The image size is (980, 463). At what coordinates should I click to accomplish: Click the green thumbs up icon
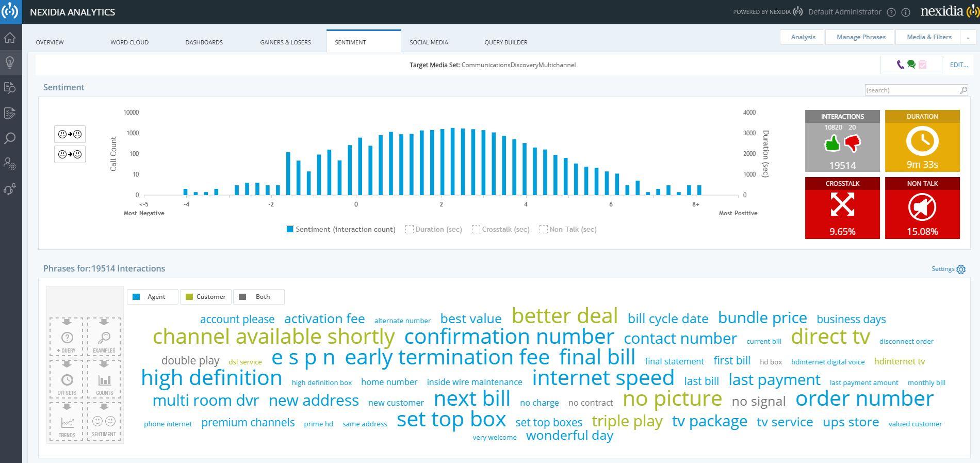point(832,143)
